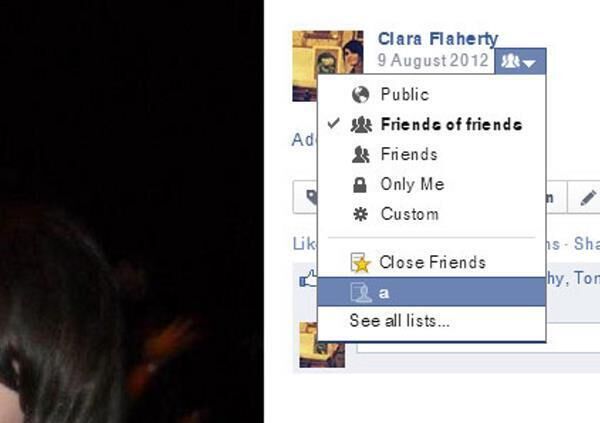The width and height of the screenshot is (600, 423).
Task: Click the checkmark next to Friends of friends
Action: coord(334,123)
